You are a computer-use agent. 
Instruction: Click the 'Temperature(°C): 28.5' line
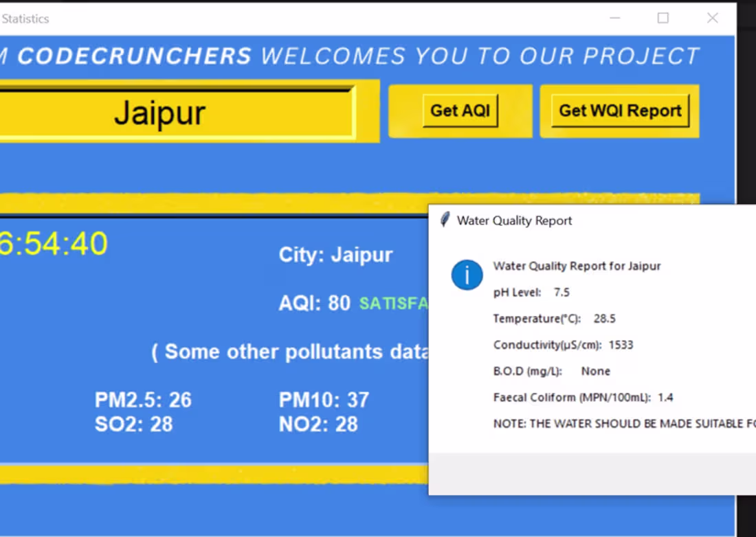click(554, 319)
